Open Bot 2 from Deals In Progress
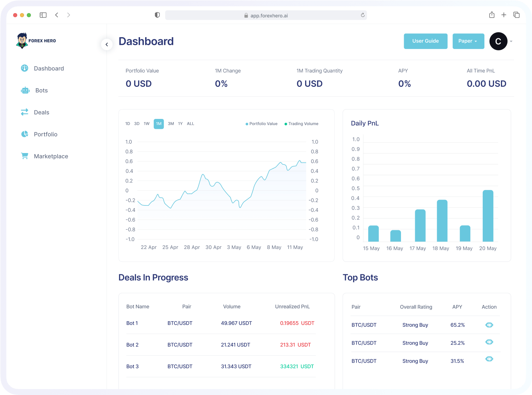 pos(132,345)
